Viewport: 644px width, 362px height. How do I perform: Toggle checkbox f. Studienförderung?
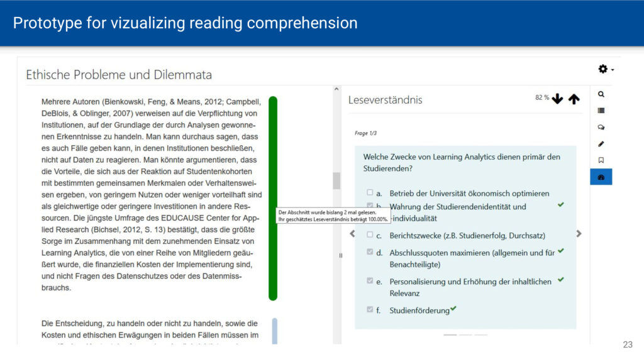[370, 310]
